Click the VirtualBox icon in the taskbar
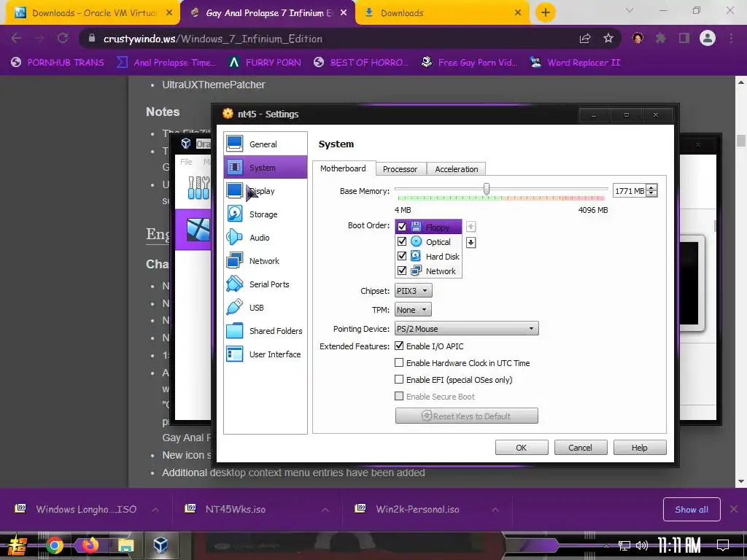This screenshot has height=560, width=747. [160, 545]
